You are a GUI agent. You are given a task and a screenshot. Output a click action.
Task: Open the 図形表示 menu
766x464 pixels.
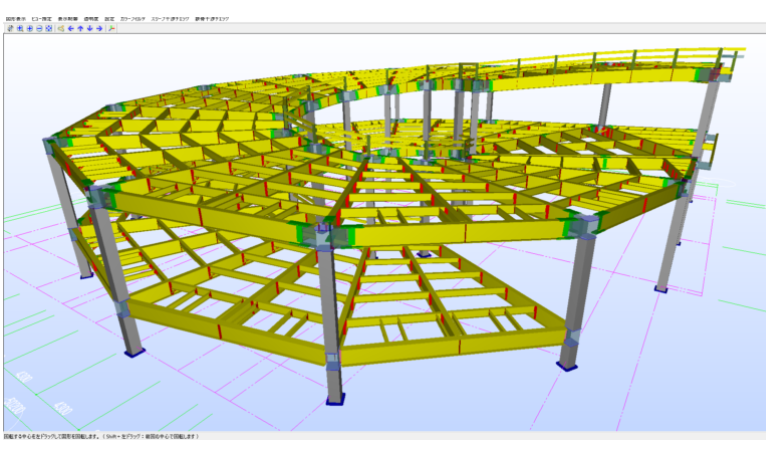pyautogui.click(x=14, y=19)
